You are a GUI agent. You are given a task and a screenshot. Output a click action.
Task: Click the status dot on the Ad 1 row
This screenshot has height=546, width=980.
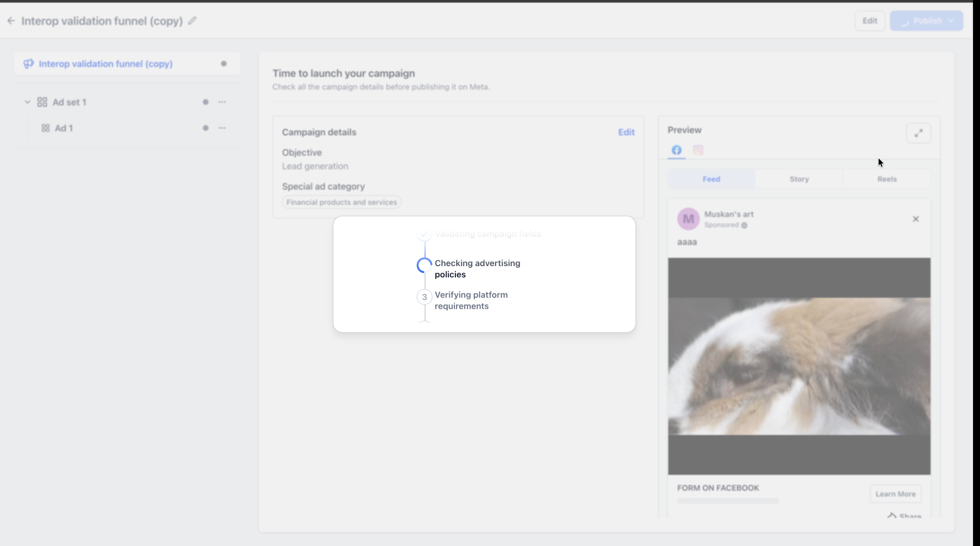(206, 128)
